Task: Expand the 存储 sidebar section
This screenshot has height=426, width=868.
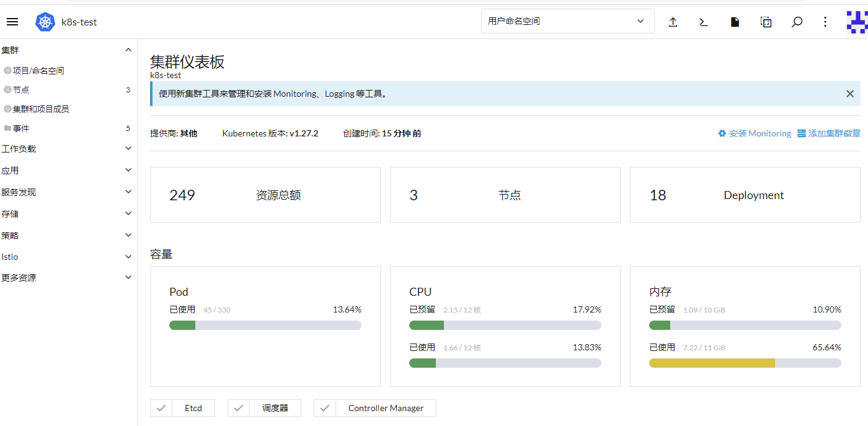Action: pyautogui.click(x=128, y=214)
